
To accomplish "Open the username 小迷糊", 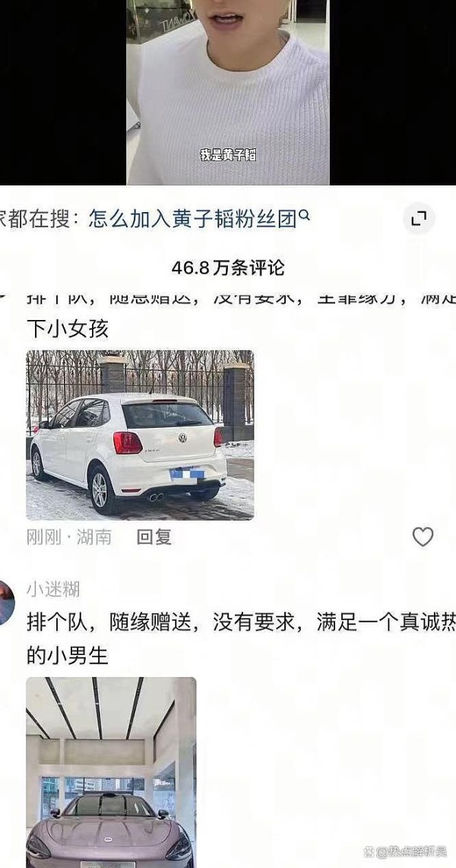I will (x=53, y=590).
